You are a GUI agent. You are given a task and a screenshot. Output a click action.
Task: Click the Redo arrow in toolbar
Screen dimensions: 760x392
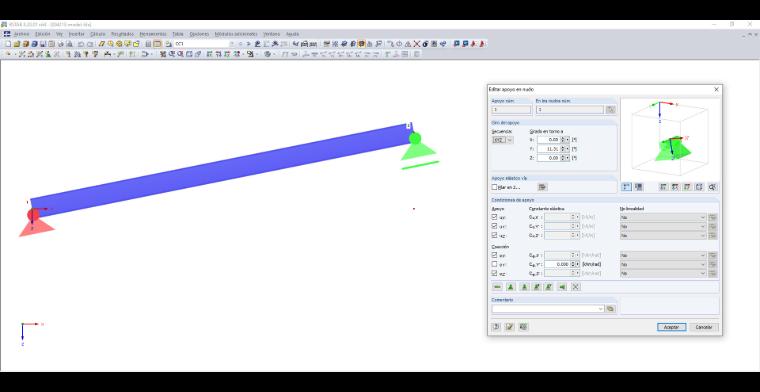point(90,44)
